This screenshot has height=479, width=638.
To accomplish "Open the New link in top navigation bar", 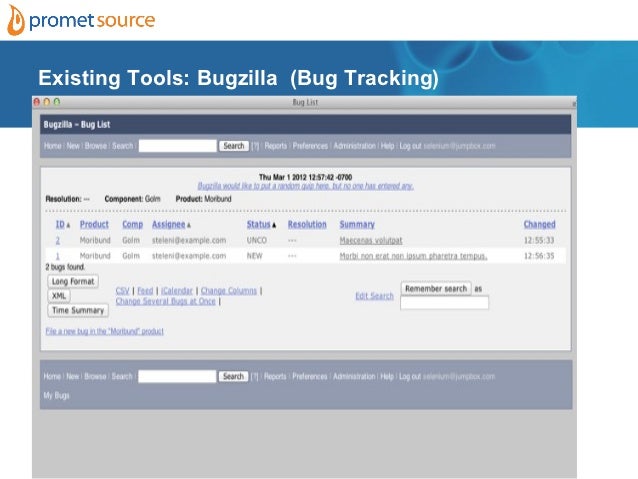I will click(73, 146).
